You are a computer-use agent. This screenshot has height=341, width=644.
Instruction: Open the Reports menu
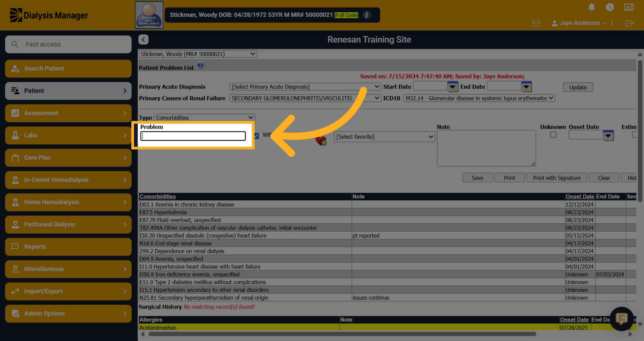(x=68, y=247)
